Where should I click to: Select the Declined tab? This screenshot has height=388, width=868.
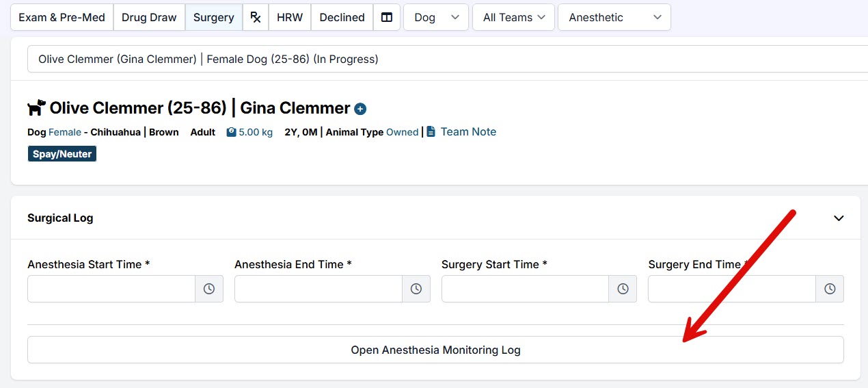[x=342, y=17]
